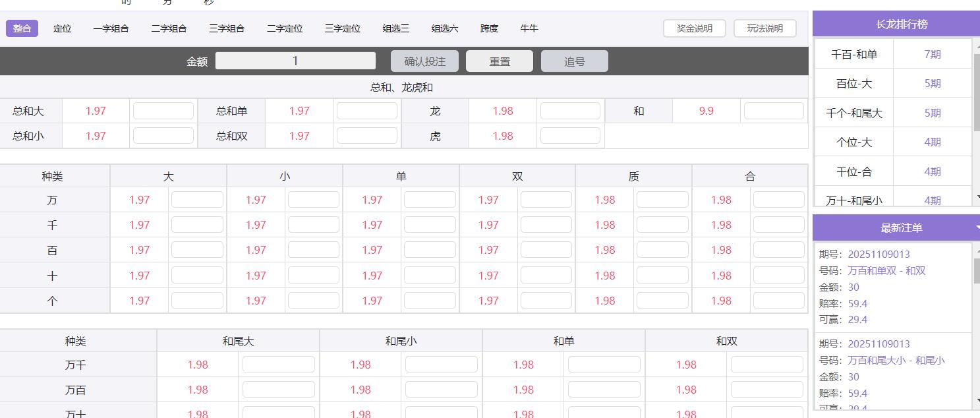Click the highlighted 整合 tab

click(22, 28)
